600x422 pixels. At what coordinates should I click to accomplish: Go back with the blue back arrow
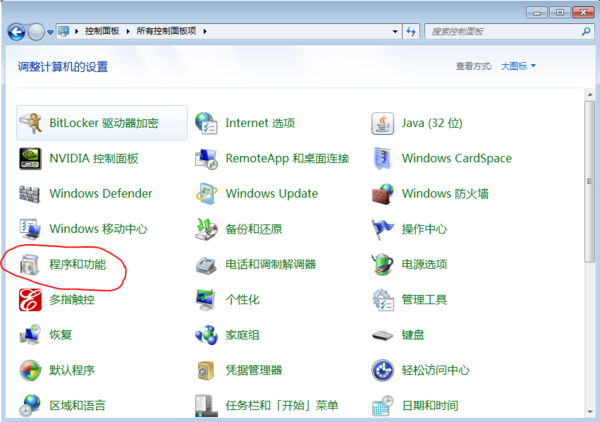coord(16,32)
